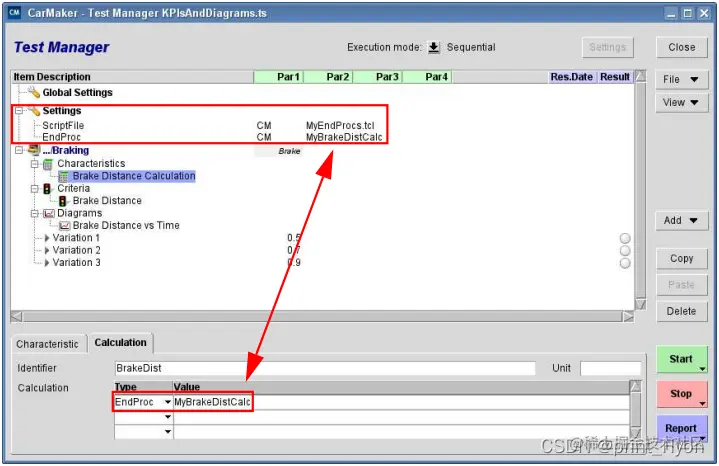The width and height of the screenshot is (719, 466).
Task: Select the Calculation tab
Action: coord(121,343)
